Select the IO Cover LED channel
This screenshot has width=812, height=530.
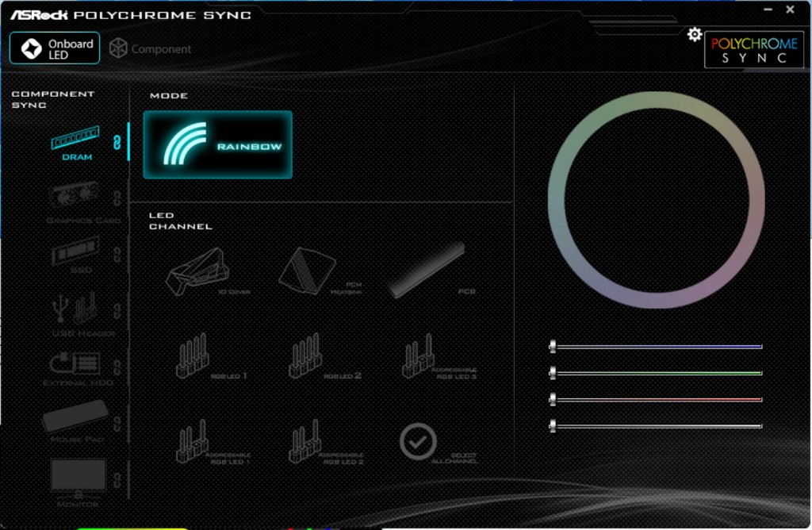(195, 271)
